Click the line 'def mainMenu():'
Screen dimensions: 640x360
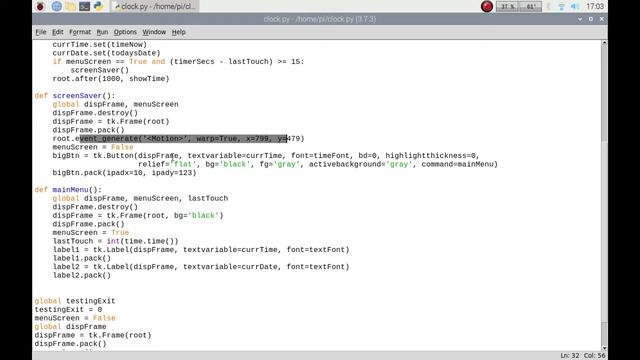[x=68, y=189]
